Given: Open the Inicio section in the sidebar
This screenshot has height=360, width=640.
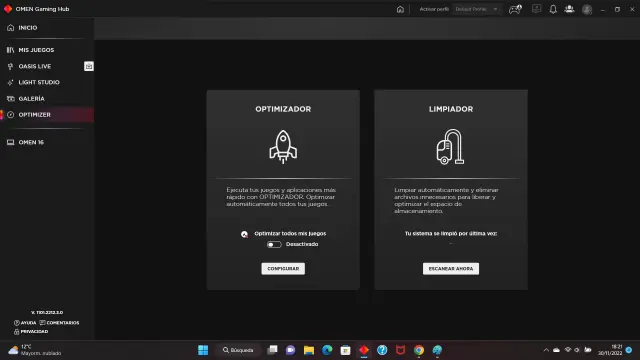Looking at the screenshot, I should point(28,28).
